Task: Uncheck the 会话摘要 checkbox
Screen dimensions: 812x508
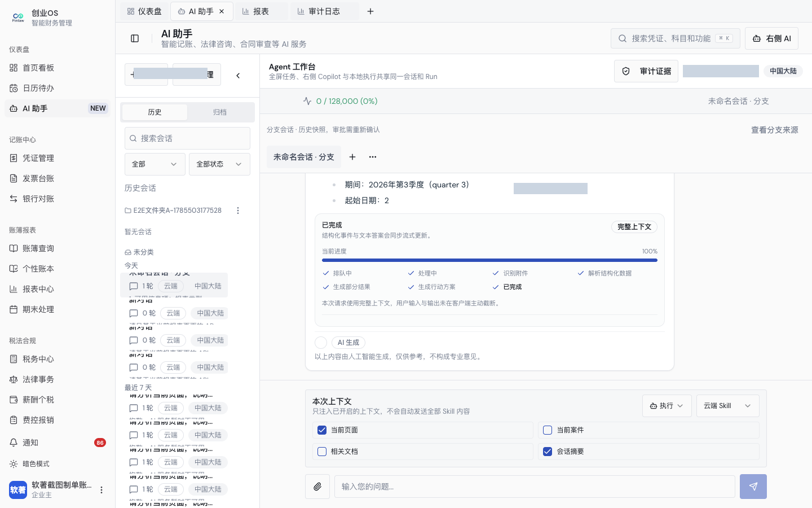Action: click(x=548, y=452)
